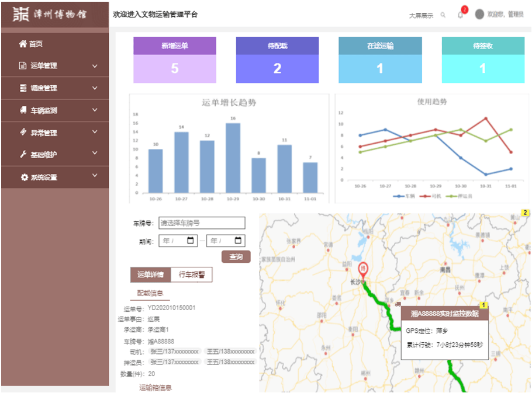Toggle the 押运员 legend swatch in chart
This screenshot has height=393, width=532.
pyautogui.click(x=451, y=196)
